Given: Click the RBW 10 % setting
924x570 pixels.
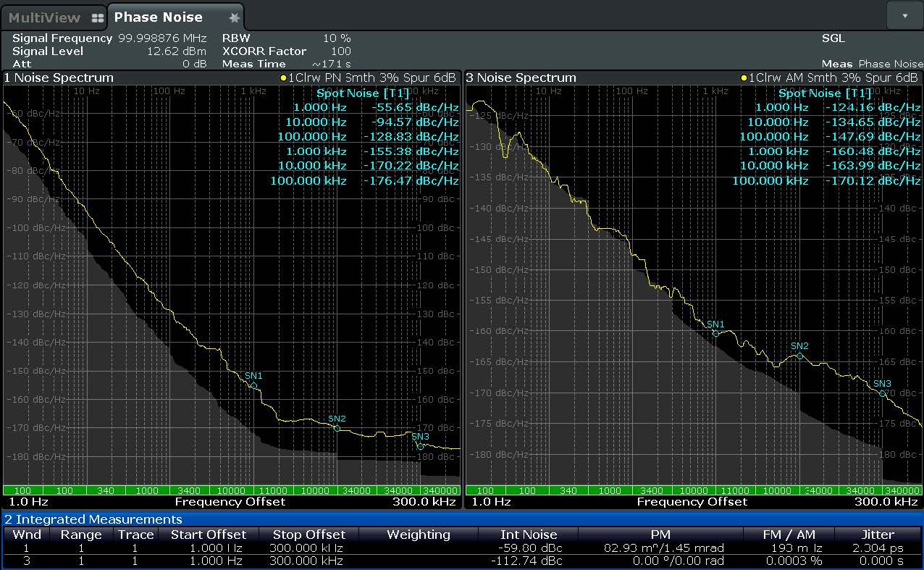Looking at the screenshot, I should click(x=336, y=38).
